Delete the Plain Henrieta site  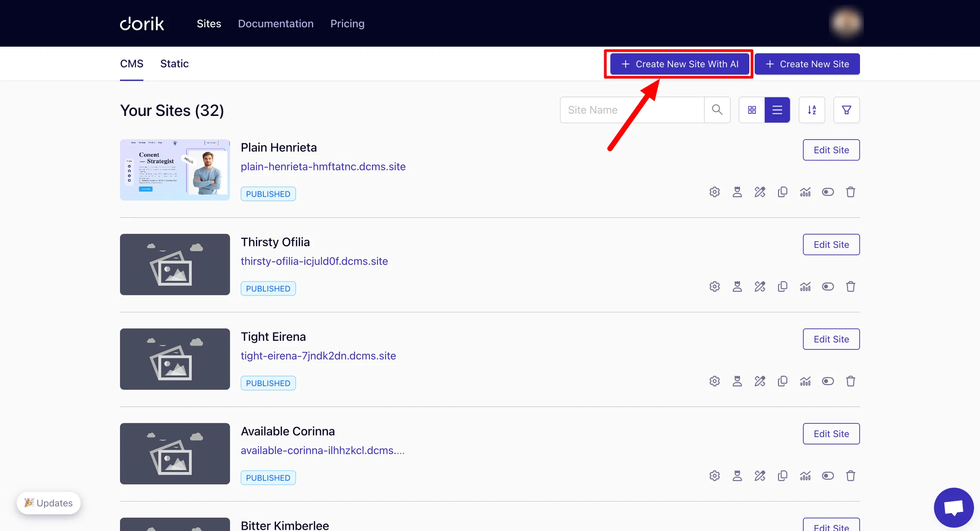coord(851,191)
